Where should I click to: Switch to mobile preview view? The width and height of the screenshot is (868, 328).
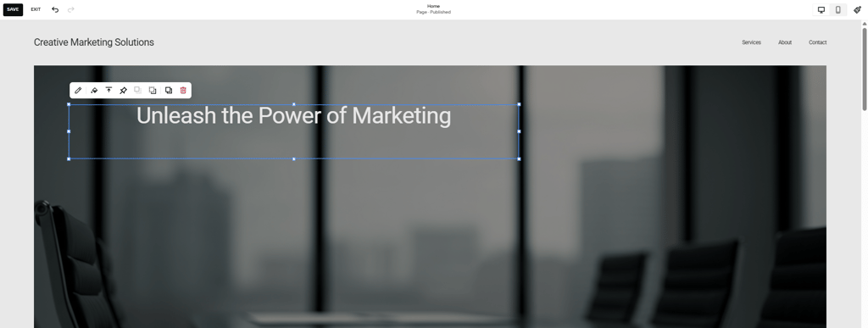tap(838, 10)
